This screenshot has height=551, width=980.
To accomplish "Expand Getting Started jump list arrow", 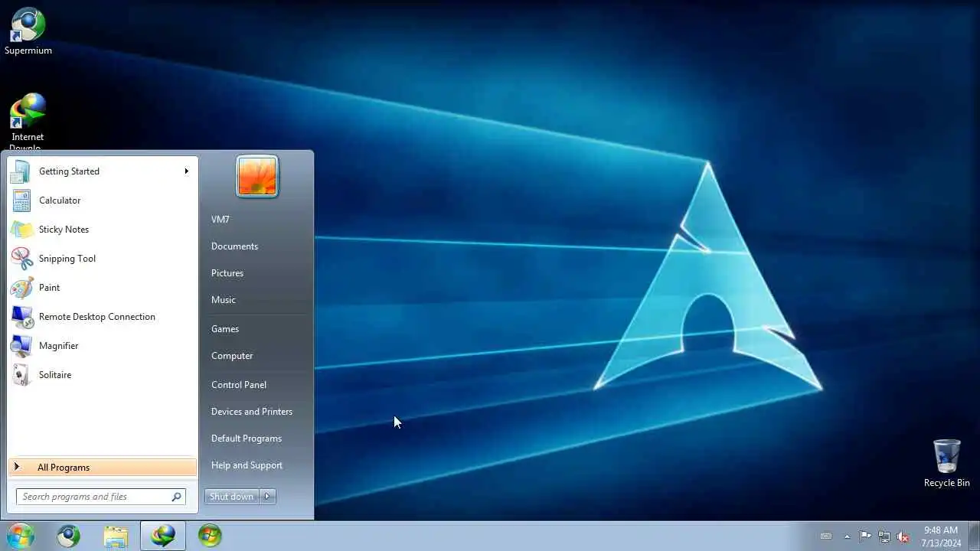I will coord(186,171).
